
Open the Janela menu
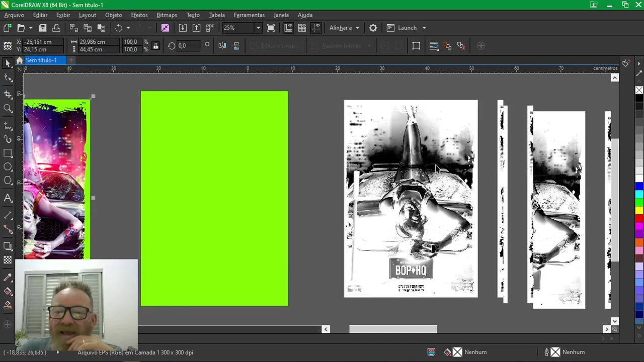tap(281, 15)
